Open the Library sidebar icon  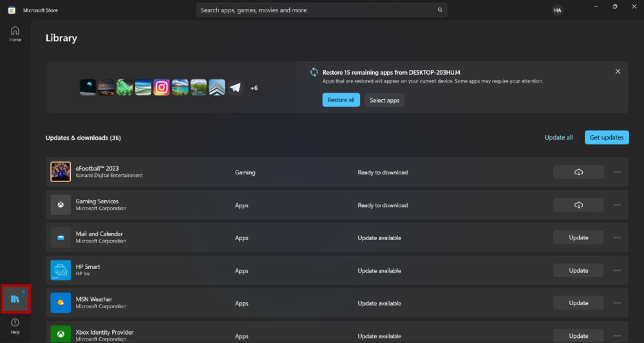pyautogui.click(x=15, y=299)
